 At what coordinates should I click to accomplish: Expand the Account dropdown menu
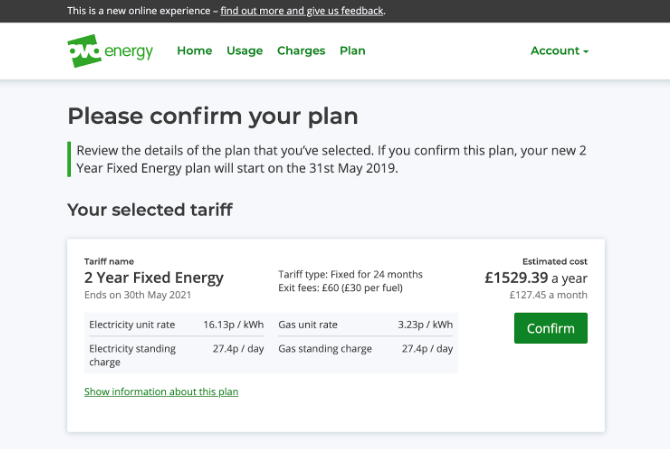coord(559,51)
